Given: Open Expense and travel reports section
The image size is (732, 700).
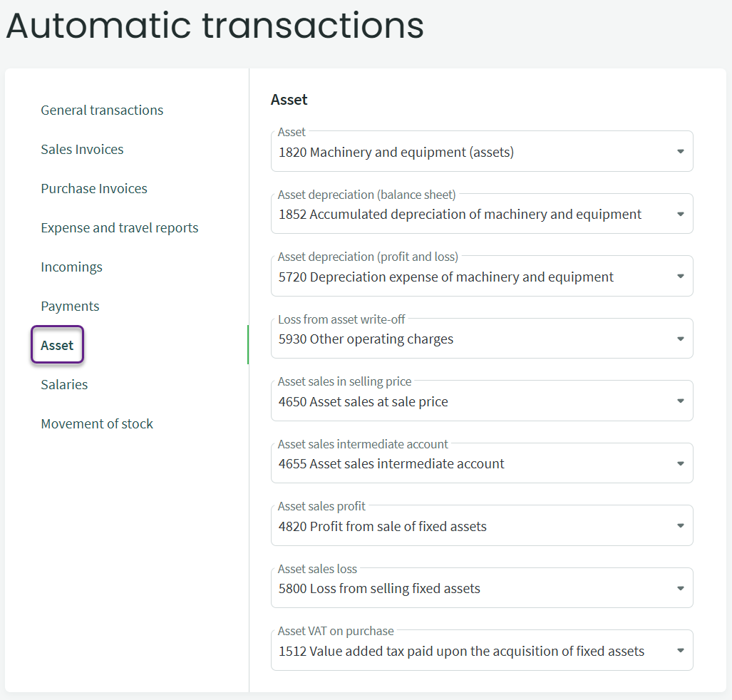Looking at the screenshot, I should [x=120, y=228].
